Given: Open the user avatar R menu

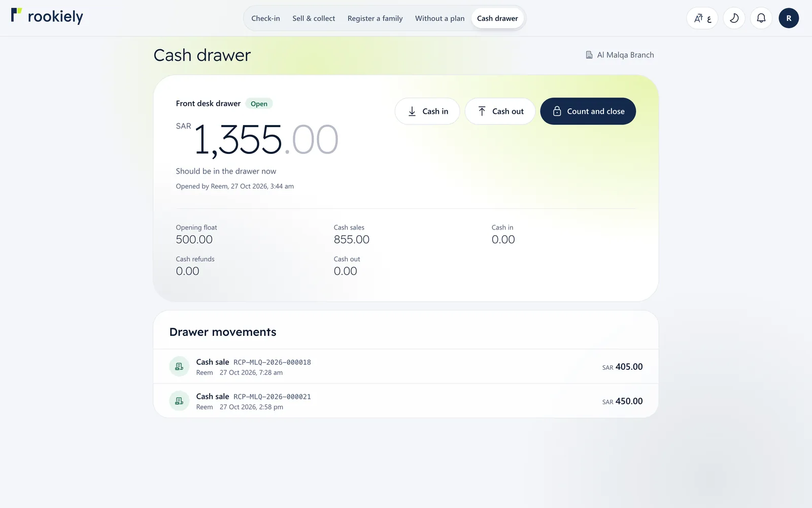Looking at the screenshot, I should click(789, 18).
